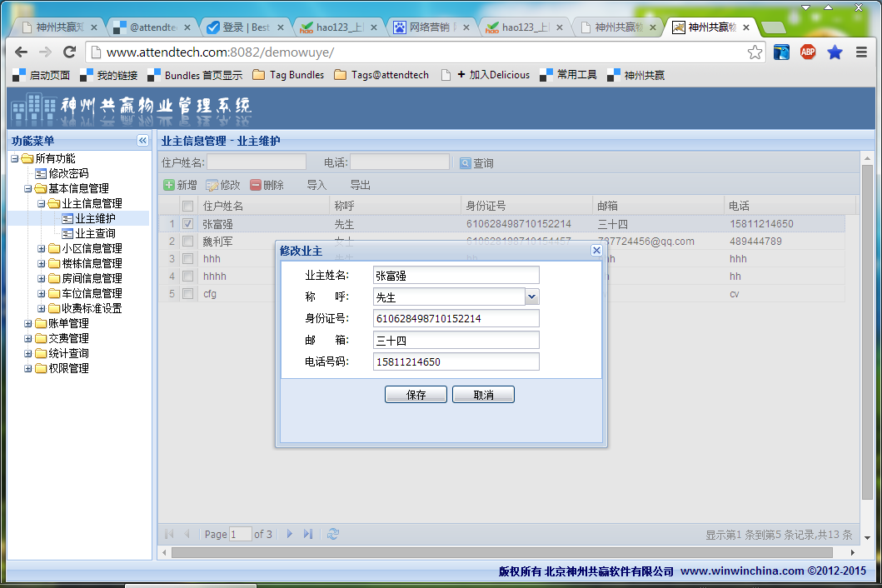Collapse the 功能菜单 sidebar panel
Viewport: 882px width, 588px height.
[142, 141]
